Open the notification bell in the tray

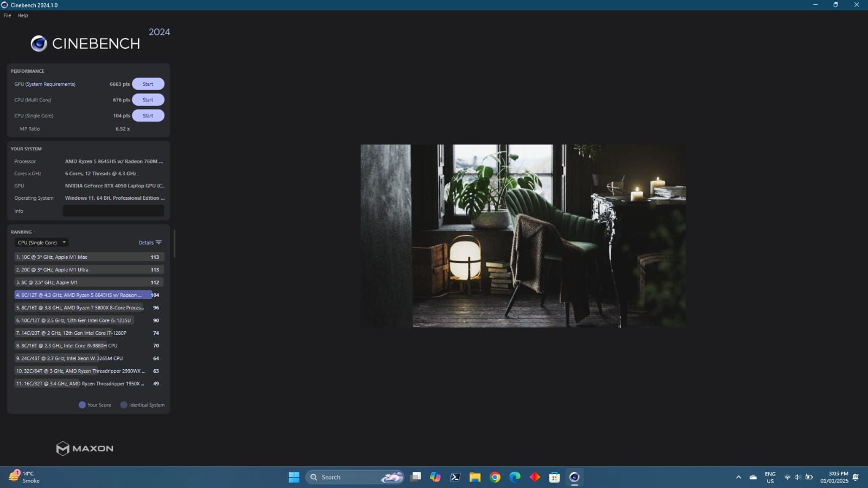(856, 477)
